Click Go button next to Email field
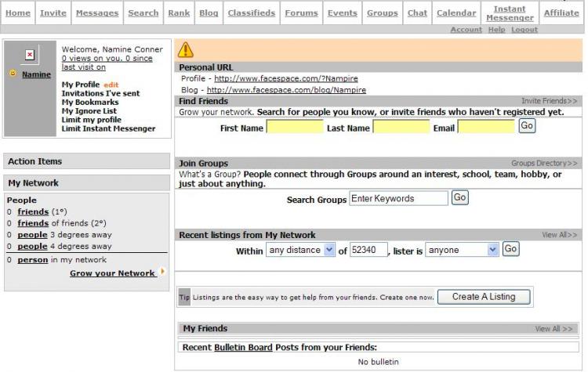 527,126
